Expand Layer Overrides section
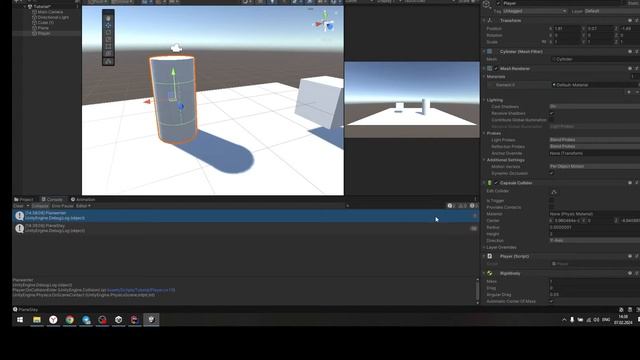 (484, 247)
